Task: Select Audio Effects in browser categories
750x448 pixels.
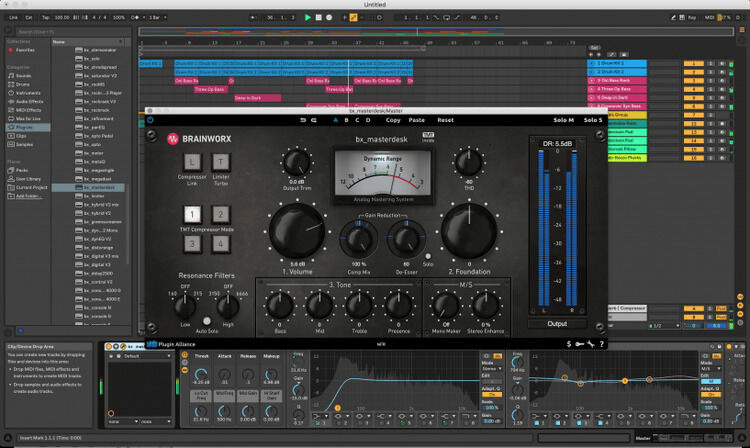Action: [x=28, y=101]
